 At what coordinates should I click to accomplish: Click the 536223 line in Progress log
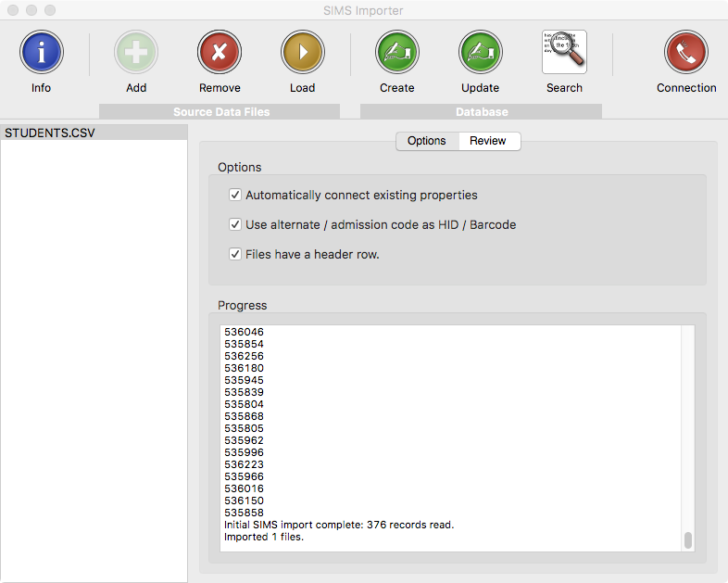click(244, 464)
